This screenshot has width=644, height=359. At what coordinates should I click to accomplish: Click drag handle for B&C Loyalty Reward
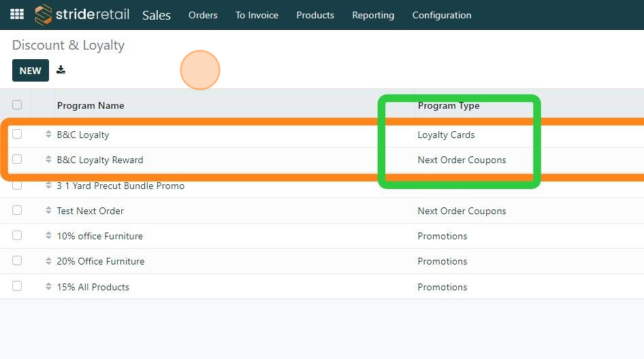[48, 160]
